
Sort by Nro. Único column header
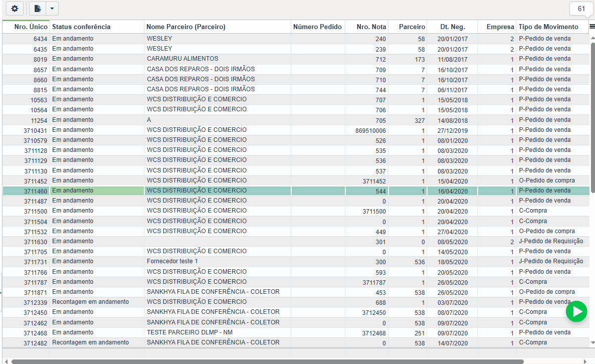pos(26,27)
